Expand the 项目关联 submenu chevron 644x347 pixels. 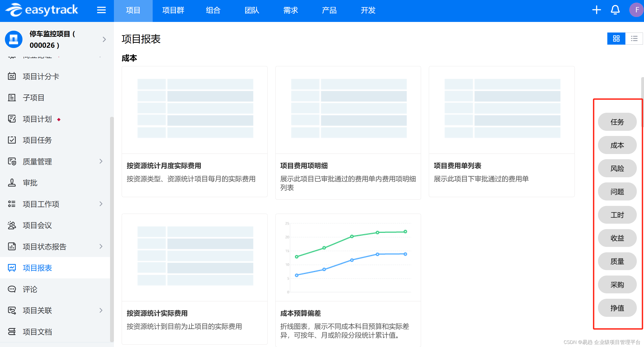pos(101,310)
